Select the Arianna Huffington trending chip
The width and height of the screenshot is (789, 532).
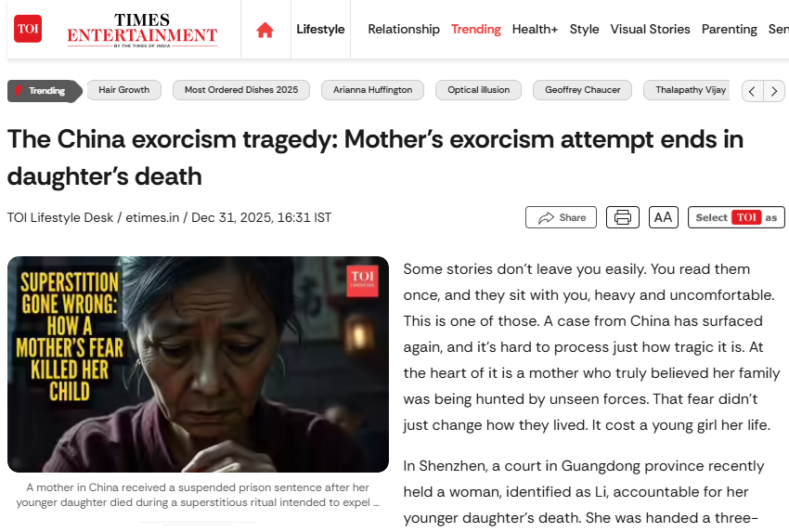(373, 90)
